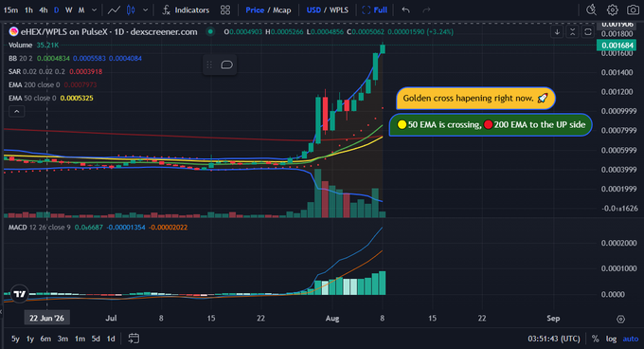Set date range to 5d
Viewport: 644px width, 349px height.
click(x=96, y=339)
